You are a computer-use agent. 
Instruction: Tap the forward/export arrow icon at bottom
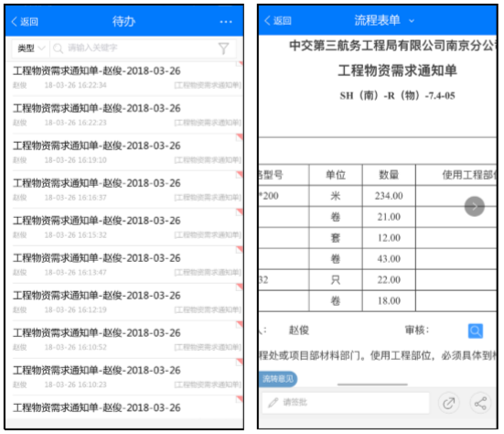[448, 403]
